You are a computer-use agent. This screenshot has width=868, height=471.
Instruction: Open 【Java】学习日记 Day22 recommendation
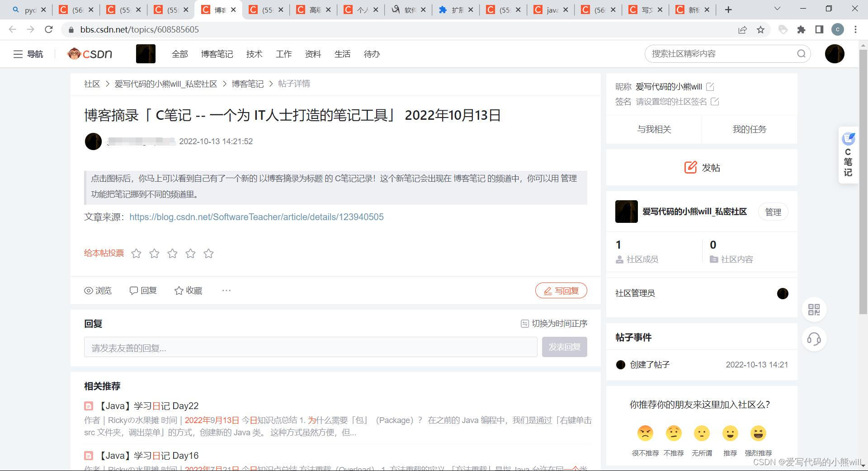[148, 406]
